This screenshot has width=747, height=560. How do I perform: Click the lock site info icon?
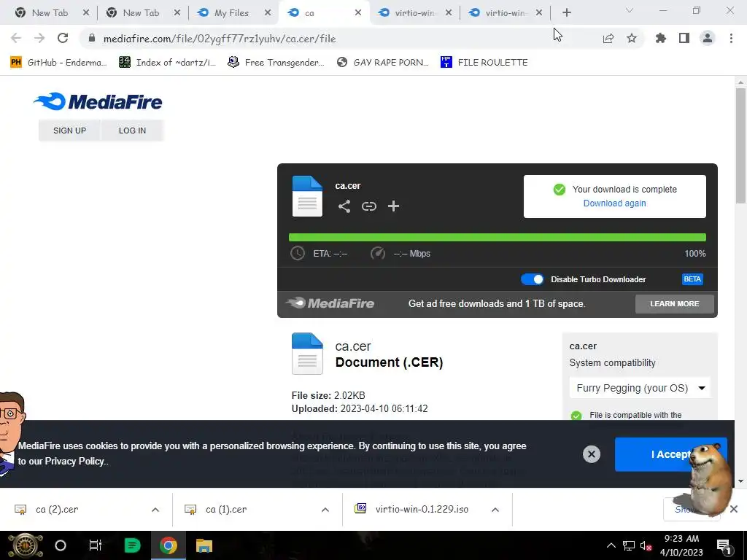[x=92, y=39]
